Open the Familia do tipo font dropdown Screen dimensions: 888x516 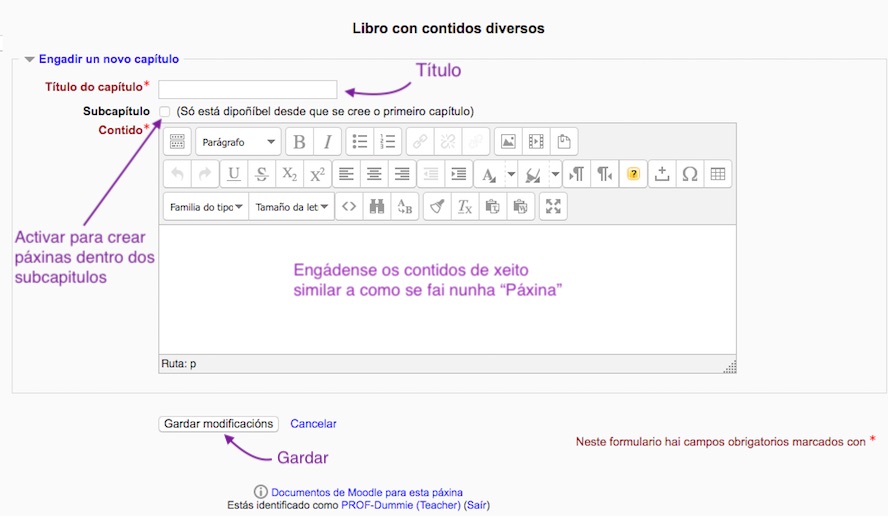coord(205,207)
